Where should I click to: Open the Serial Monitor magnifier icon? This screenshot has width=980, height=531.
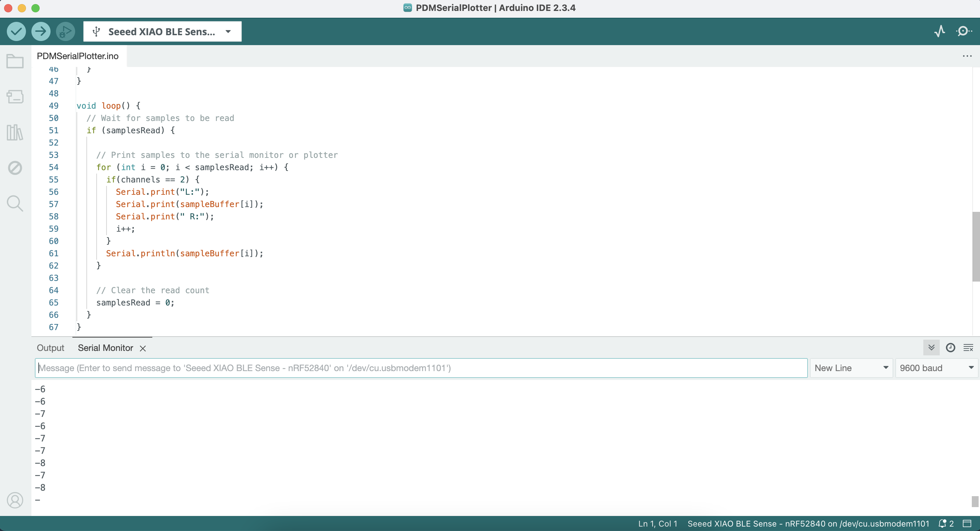point(964,31)
